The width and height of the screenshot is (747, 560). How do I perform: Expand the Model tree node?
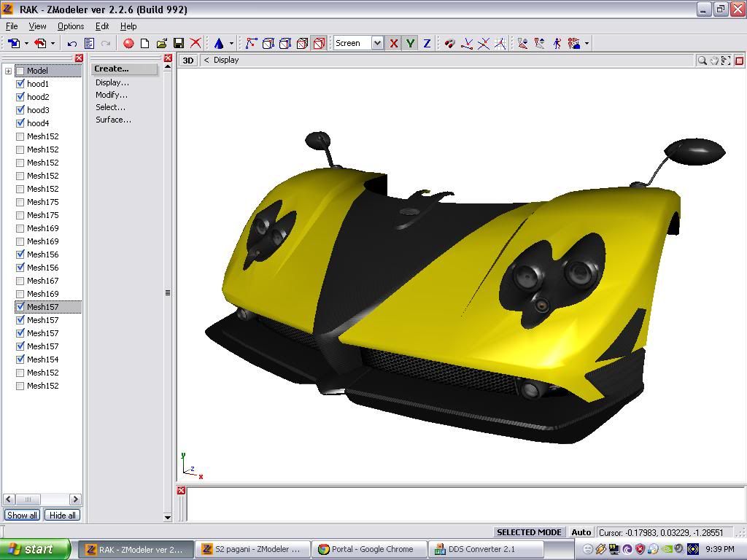coord(8,71)
